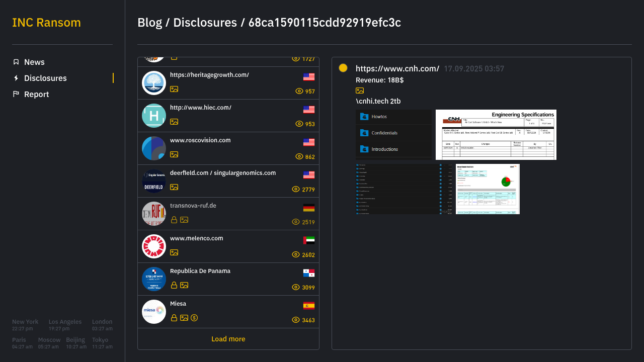Screen dimensions: 644x362
Task: Click melenco red circular avatar
Action: click(154, 246)
